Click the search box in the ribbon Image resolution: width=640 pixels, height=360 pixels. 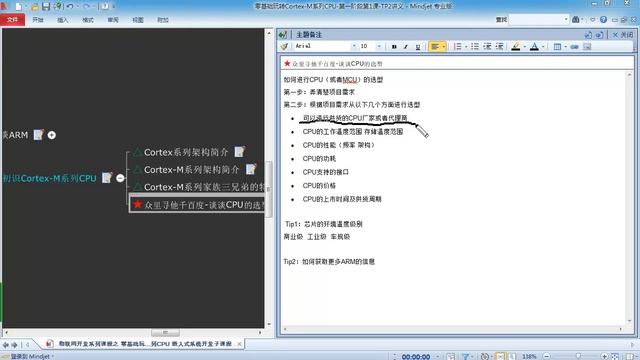click(539, 19)
